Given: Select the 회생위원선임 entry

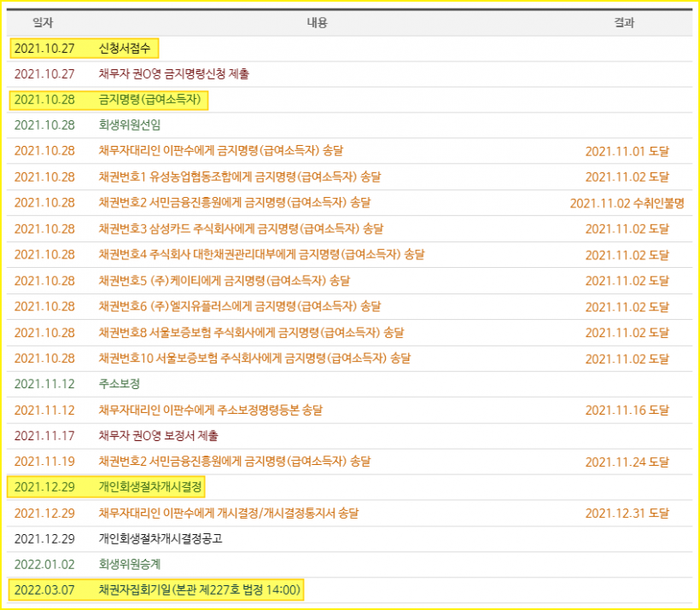Looking at the screenshot, I should [x=130, y=125].
